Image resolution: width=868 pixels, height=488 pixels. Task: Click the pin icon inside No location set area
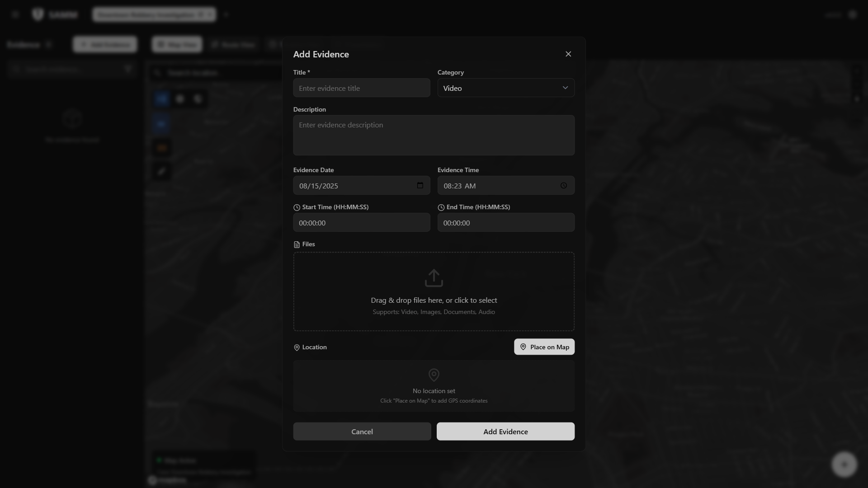click(x=434, y=375)
